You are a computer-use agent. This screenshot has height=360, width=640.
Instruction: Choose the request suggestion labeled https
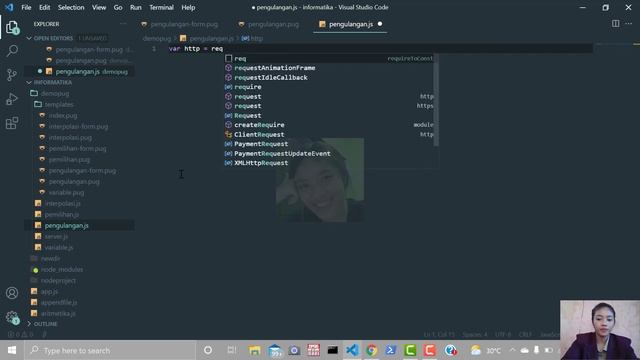click(x=331, y=106)
